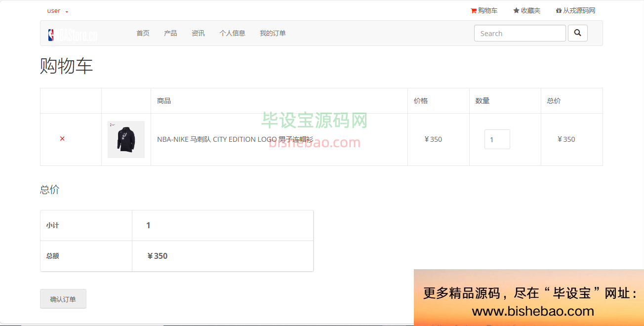Viewport: 644px width, 326px height.
Task: Click the ¥350 value in the 总额 row
Action: click(158, 256)
